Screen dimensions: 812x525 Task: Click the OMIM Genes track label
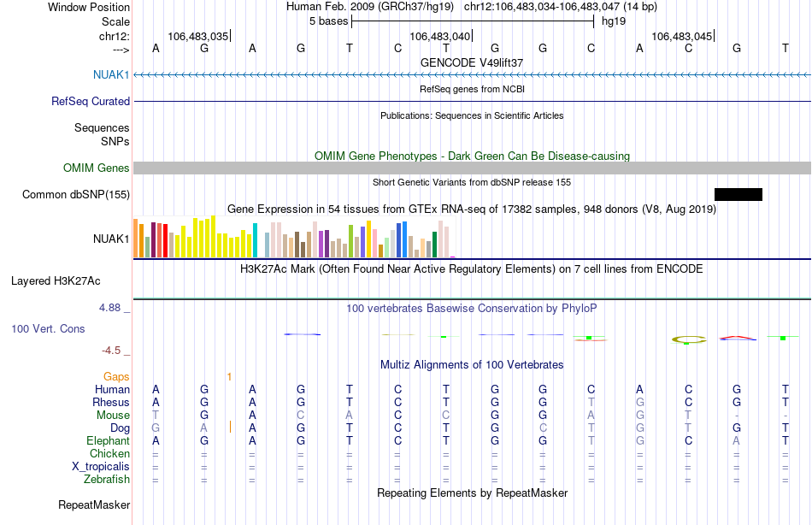(x=97, y=168)
